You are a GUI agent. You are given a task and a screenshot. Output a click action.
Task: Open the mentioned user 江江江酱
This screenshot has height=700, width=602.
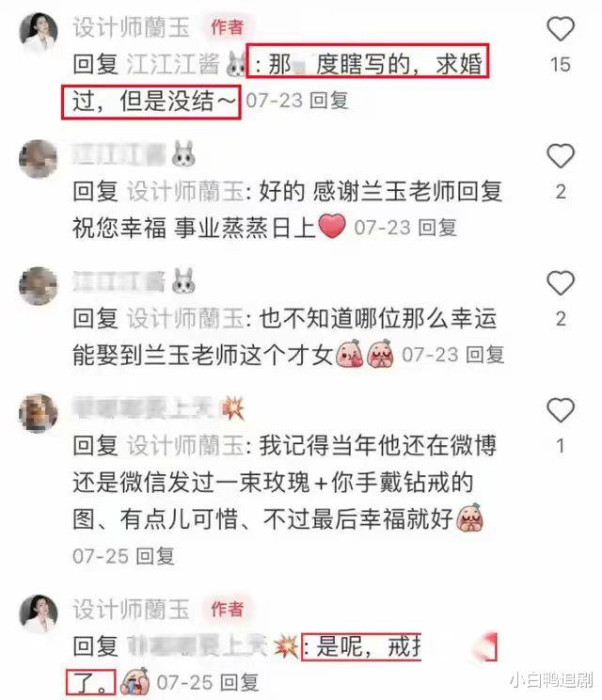click(x=173, y=64)
